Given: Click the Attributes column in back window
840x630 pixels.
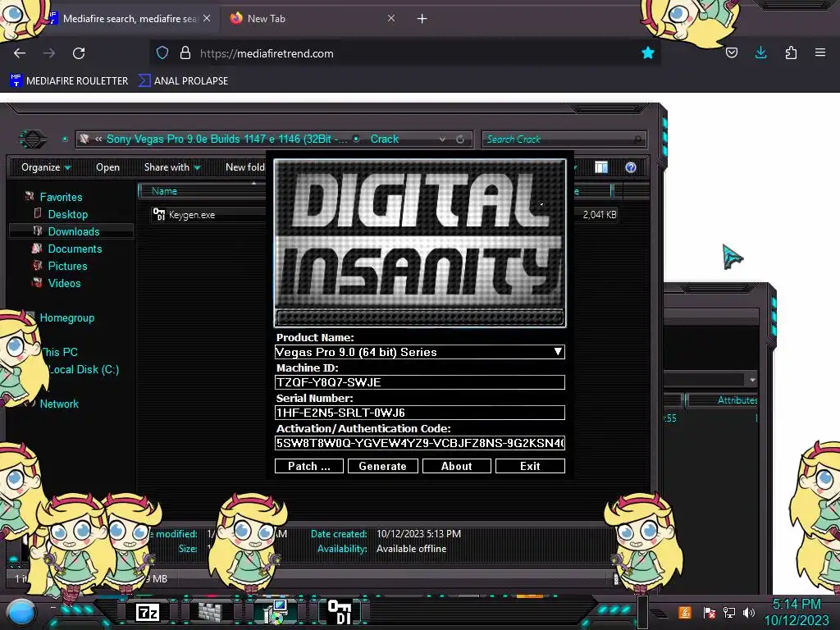Looking at the screenshot, I should click(737, 400).
